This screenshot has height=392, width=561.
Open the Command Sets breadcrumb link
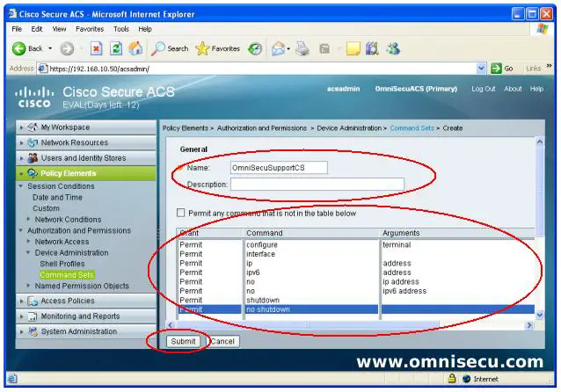412,128
